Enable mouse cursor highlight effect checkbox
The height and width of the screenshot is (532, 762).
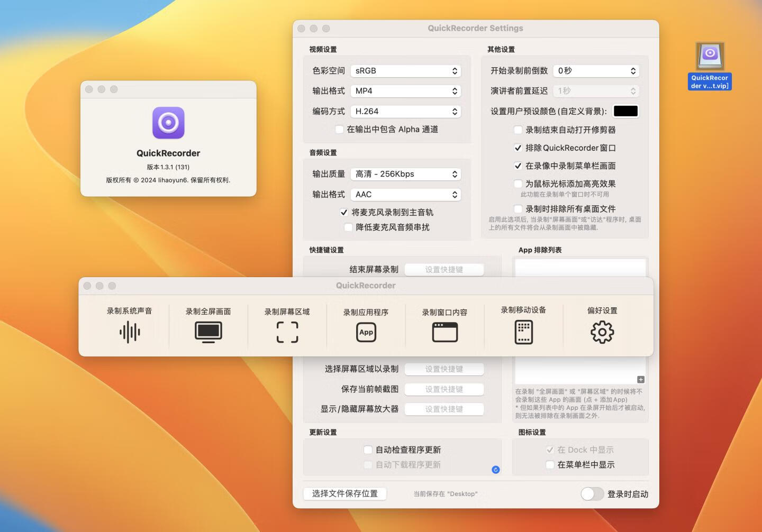click(518, 184)
